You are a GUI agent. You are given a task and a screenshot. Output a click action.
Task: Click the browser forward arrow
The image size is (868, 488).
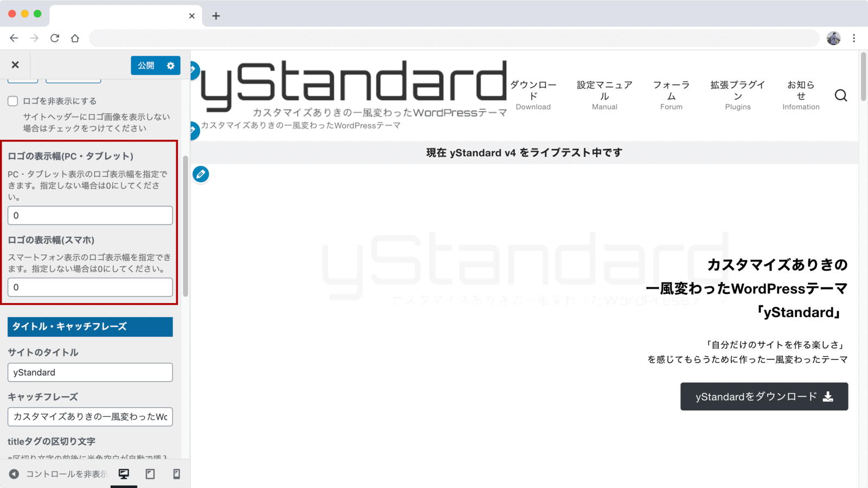34,38
